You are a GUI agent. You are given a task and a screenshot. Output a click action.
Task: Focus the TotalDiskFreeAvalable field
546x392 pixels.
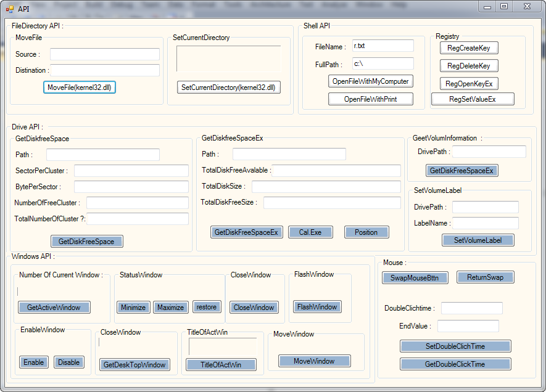(336, 171)
